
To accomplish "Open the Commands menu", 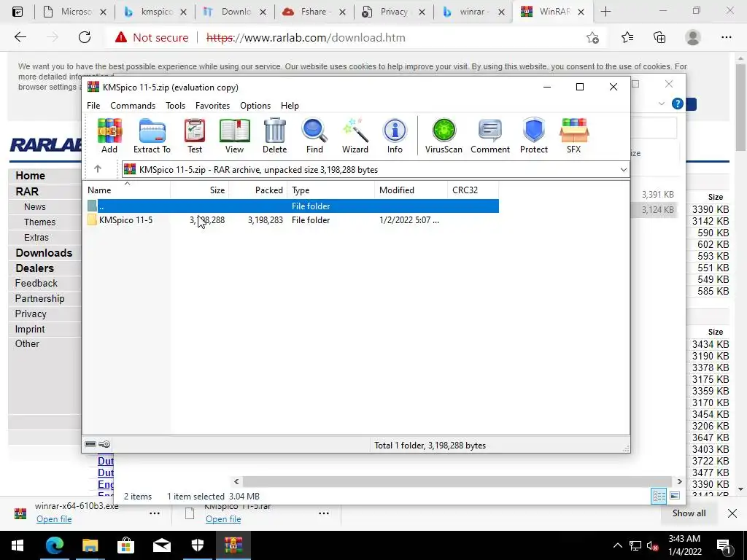I will 133,106.
